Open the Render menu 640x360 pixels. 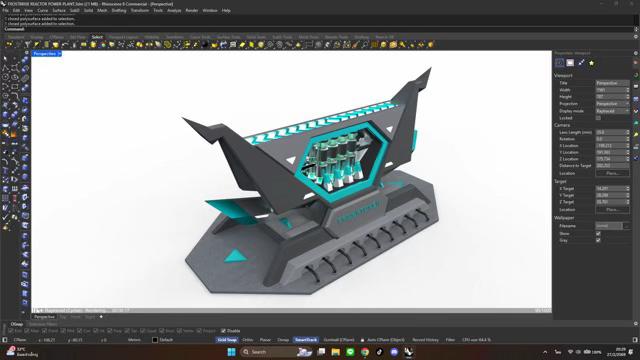192,10
